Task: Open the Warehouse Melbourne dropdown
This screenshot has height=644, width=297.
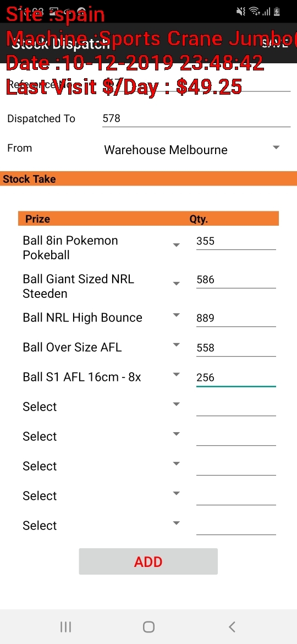Action: [192, 150]
